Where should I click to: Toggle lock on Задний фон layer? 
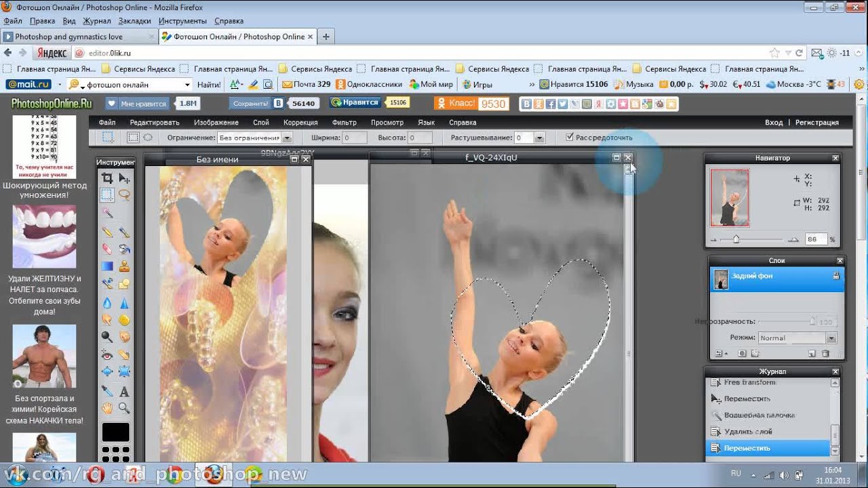point(836,276)
